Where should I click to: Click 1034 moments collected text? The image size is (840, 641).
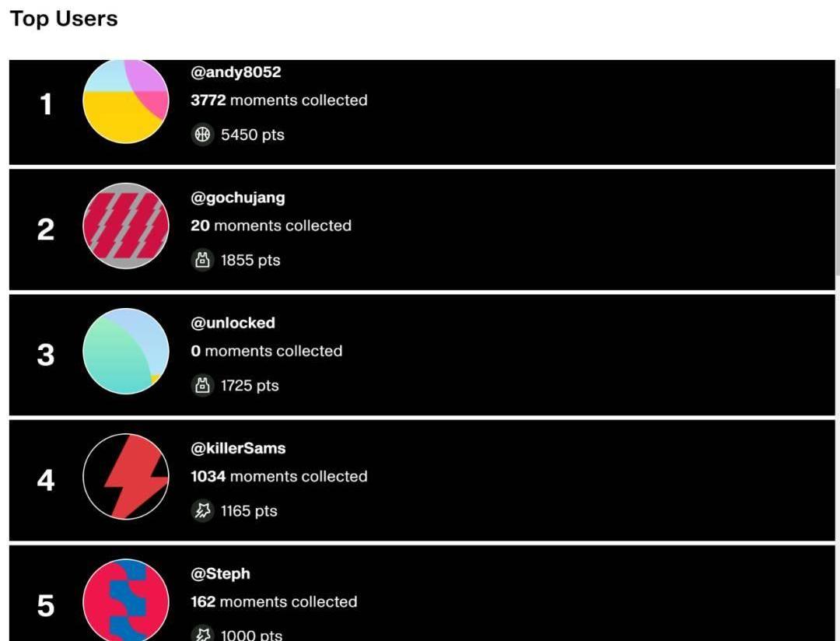point(279,476)
